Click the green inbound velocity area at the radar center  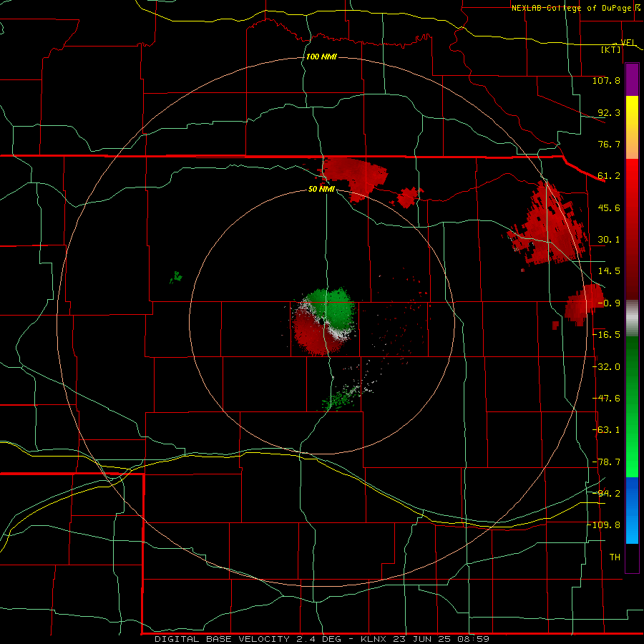pos(336,308)
